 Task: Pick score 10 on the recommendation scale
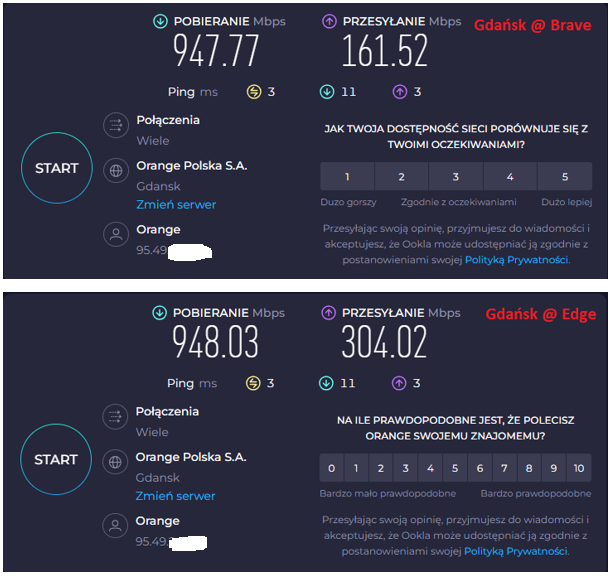578,468
